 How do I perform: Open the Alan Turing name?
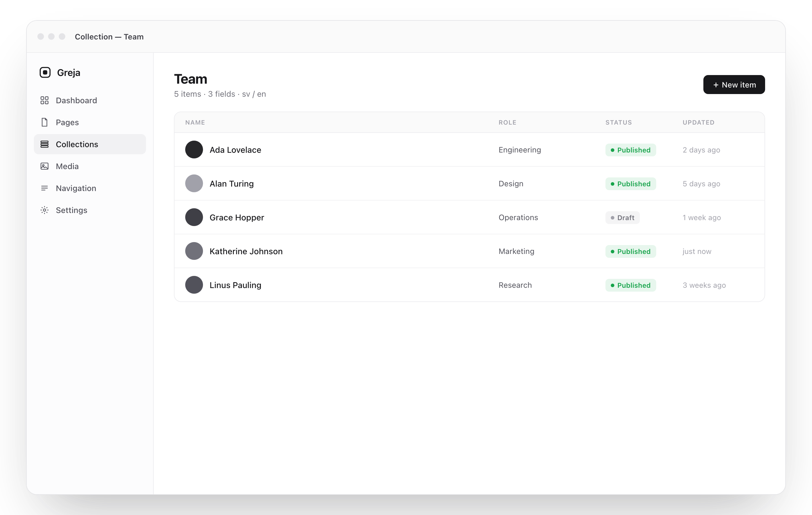coord(232,184)
